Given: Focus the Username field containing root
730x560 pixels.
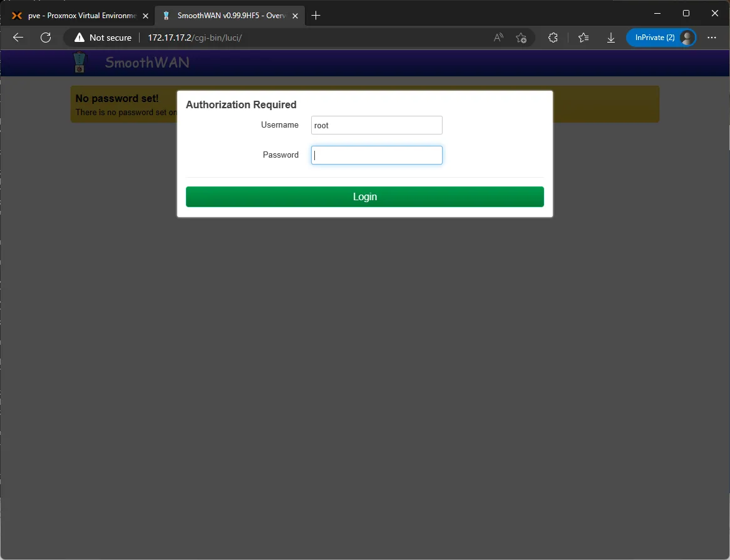Looking at the screenshot, I should (x=377, y=125).
